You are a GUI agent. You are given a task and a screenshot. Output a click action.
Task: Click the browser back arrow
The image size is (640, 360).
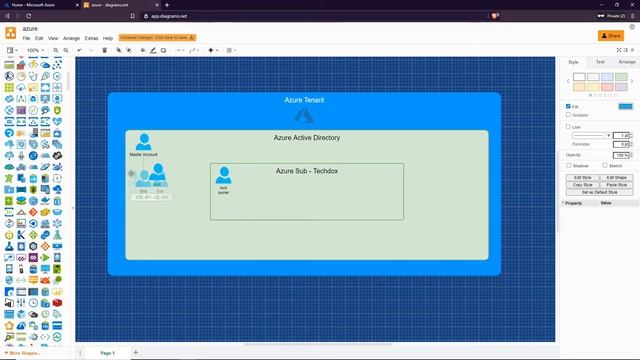pyautogui.click(x=7, y=16)
